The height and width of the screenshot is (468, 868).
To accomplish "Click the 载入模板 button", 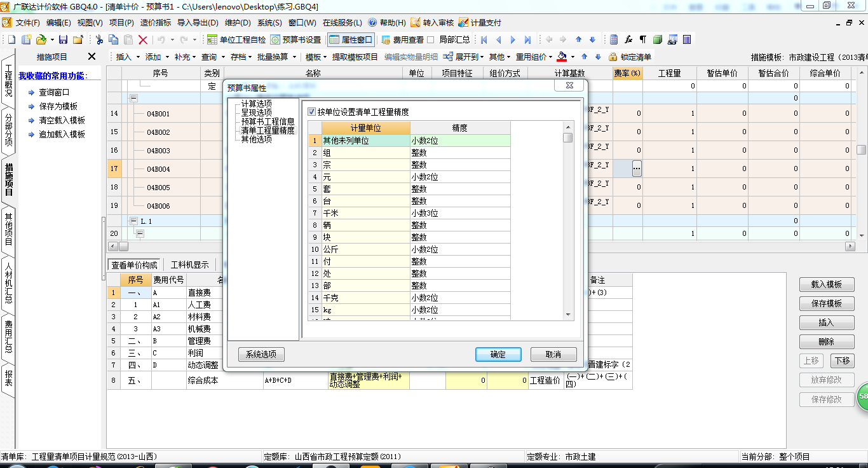I will (x=826, y=284).
